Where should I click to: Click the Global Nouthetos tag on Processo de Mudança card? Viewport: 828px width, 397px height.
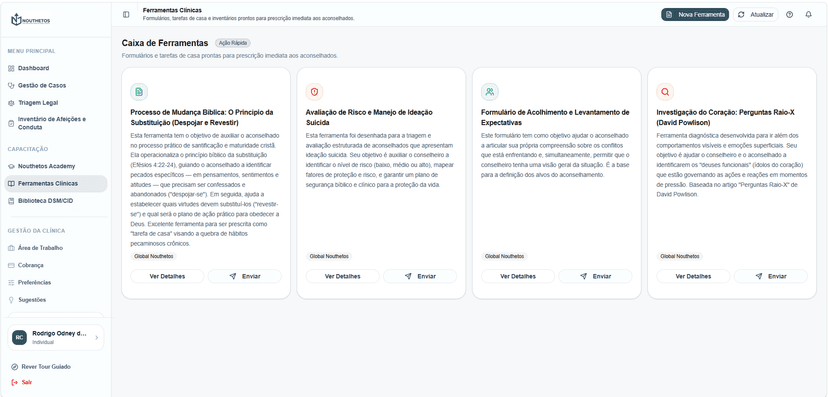(x=154, y=256)
